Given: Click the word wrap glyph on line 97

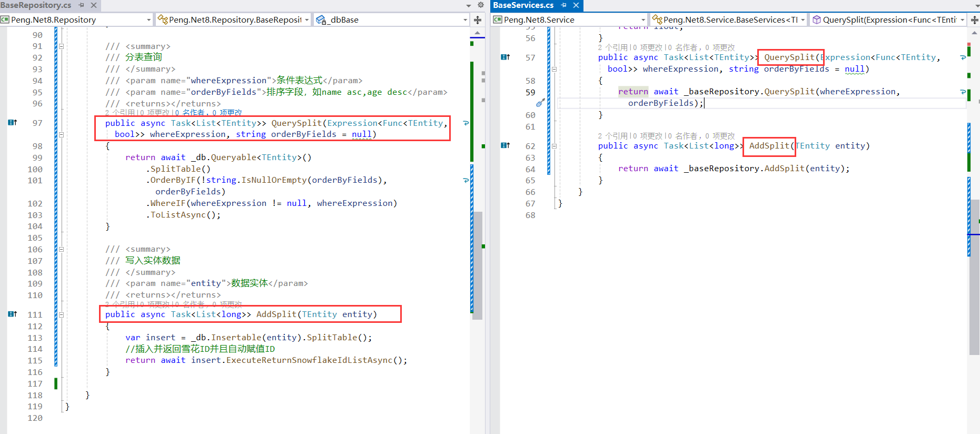Looking at the screenshot, I should (466, 123).
